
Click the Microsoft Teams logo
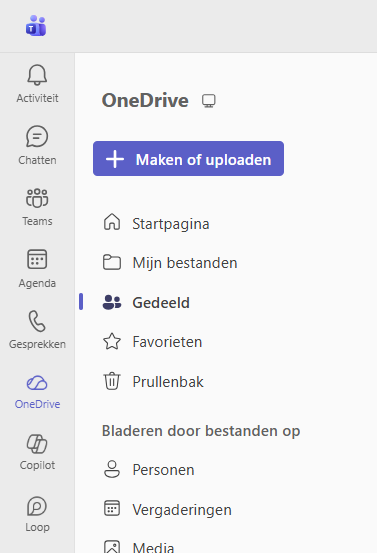[x=36, y=26]
